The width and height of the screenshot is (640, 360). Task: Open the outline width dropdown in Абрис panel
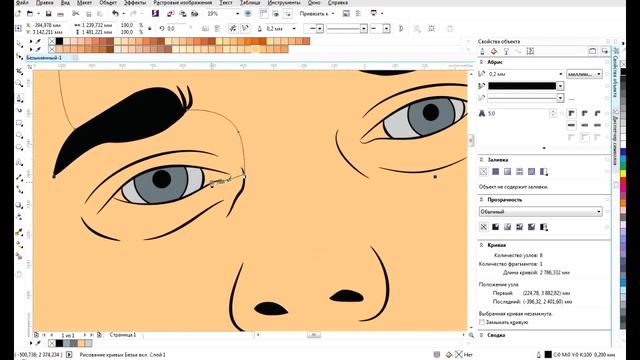pyautogui.click(x=560, y=74)
